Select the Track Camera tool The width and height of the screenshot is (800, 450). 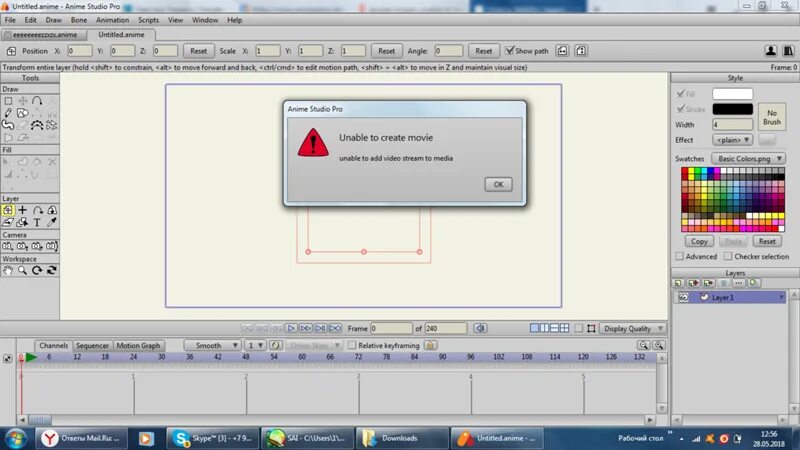[x=8, y=246]
